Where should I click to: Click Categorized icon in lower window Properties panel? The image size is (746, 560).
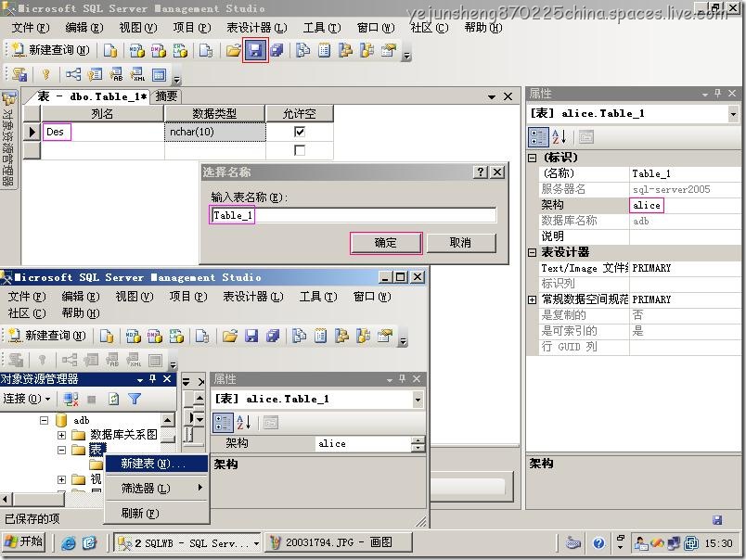click(223, 423)
